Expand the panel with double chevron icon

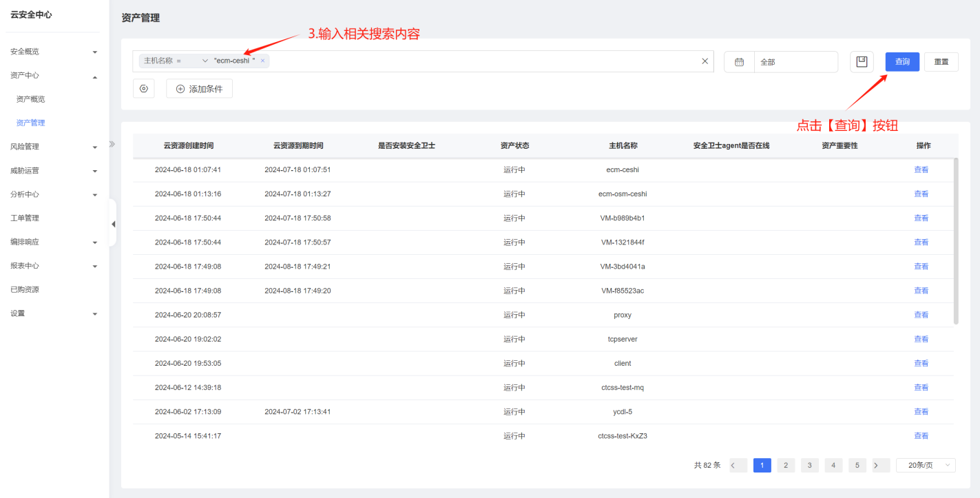112,144
